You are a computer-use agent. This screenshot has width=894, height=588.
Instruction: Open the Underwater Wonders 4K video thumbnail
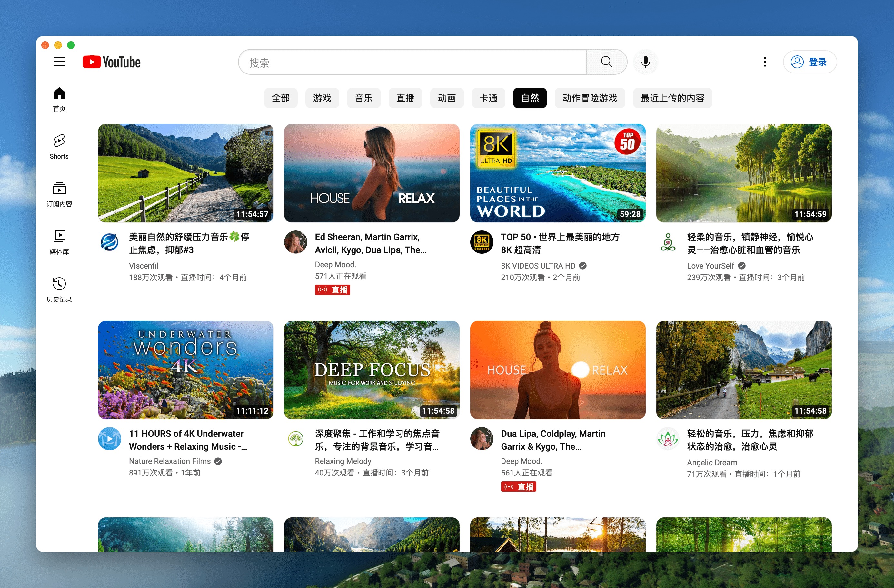[x=185, y=369]
